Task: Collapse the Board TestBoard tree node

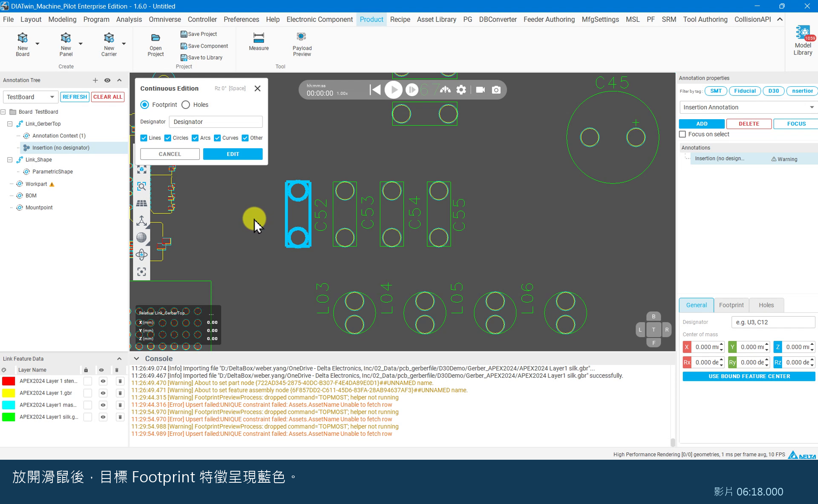Action: (x=3, y=112)
